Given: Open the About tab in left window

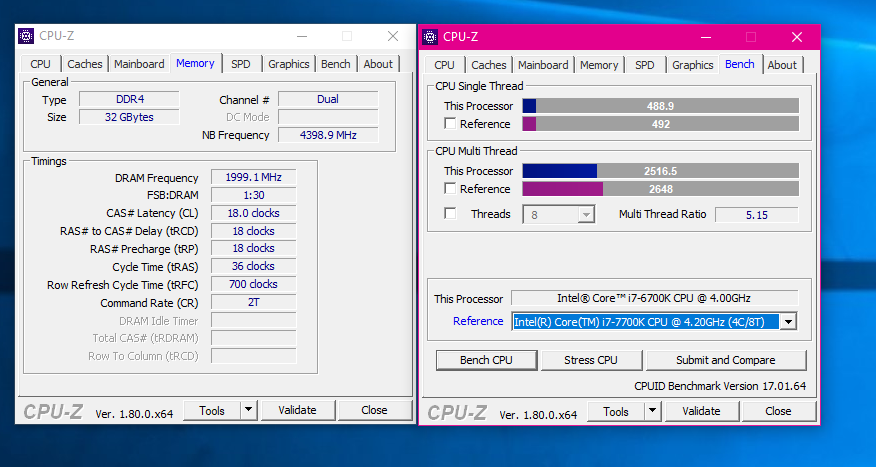Looking at the screenshot, I should tap(378, 64).
